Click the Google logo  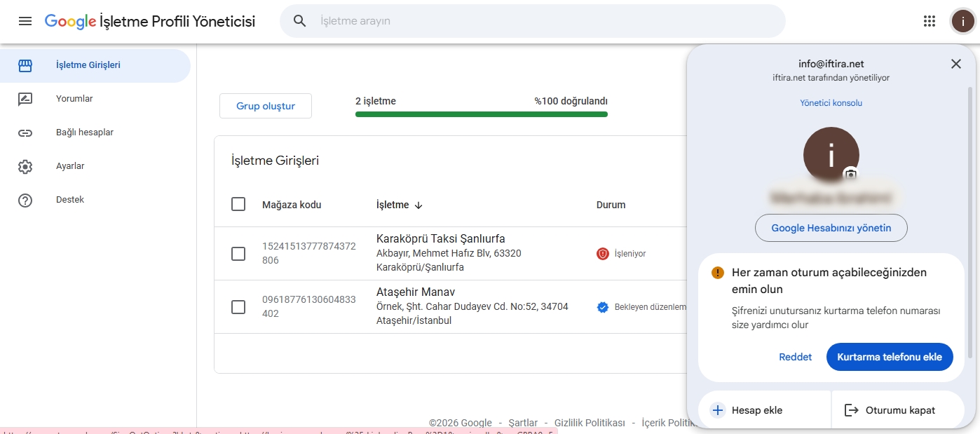71,22
